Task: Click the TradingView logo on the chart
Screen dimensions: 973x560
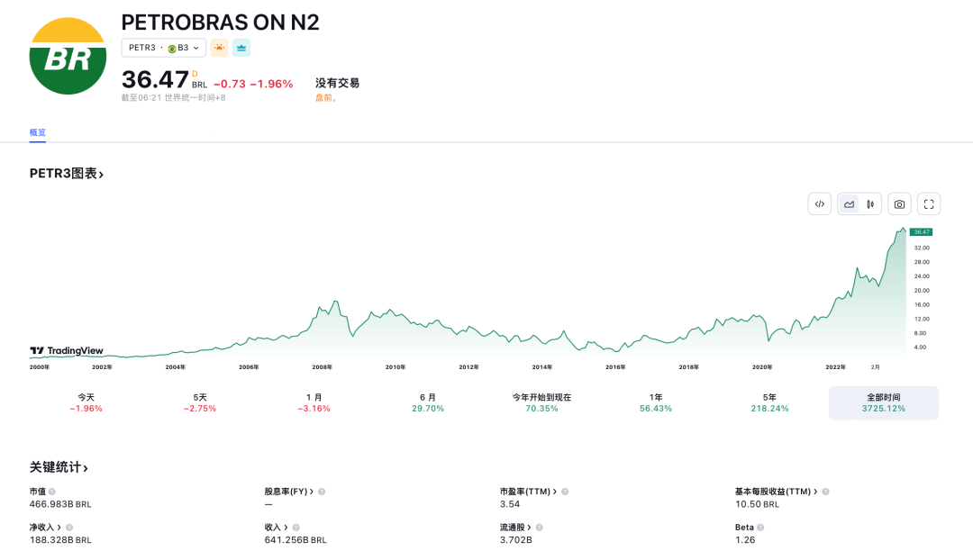Action: (67, 351)
